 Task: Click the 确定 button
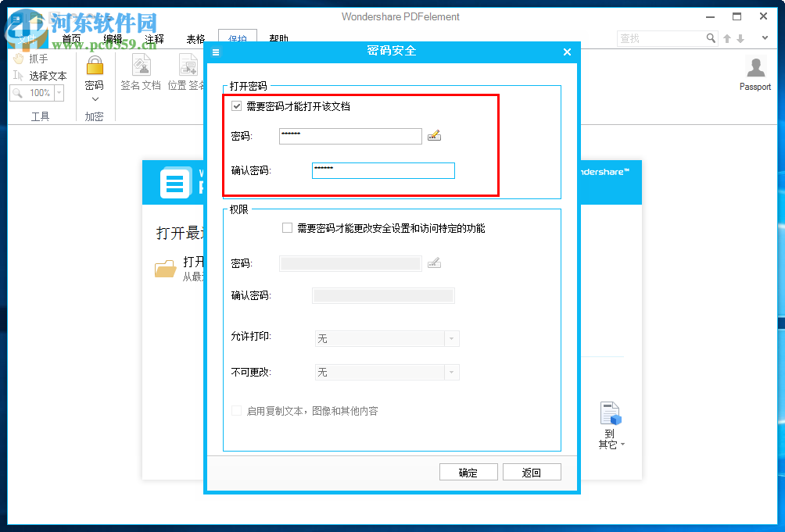(x=468, y=471)
